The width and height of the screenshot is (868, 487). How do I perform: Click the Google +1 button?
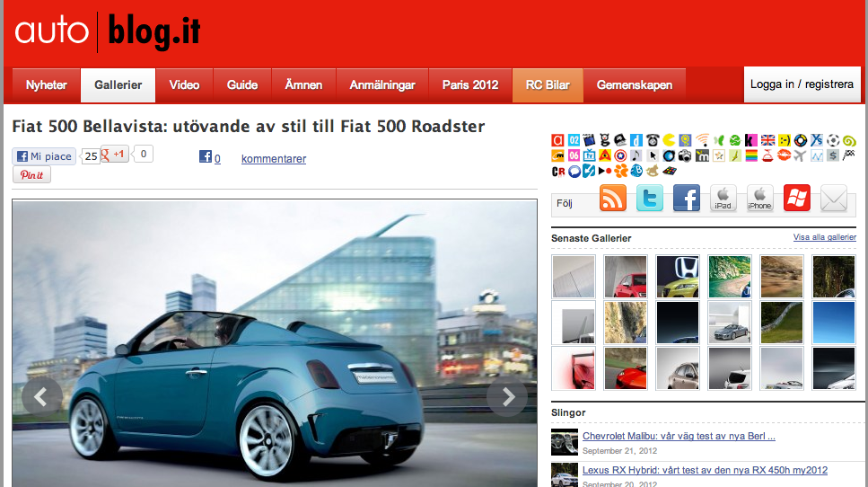(115, 154)
